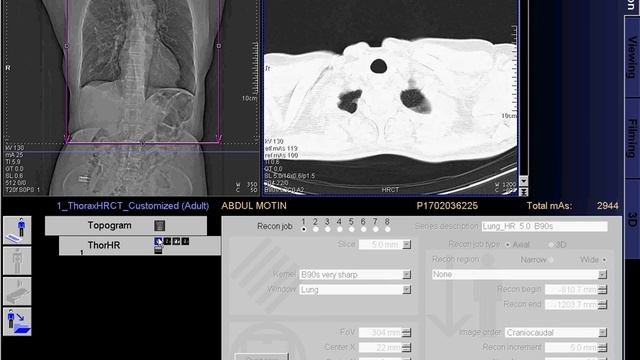Jump to last image using double-arrow scroll button

(x=524, y=191)
